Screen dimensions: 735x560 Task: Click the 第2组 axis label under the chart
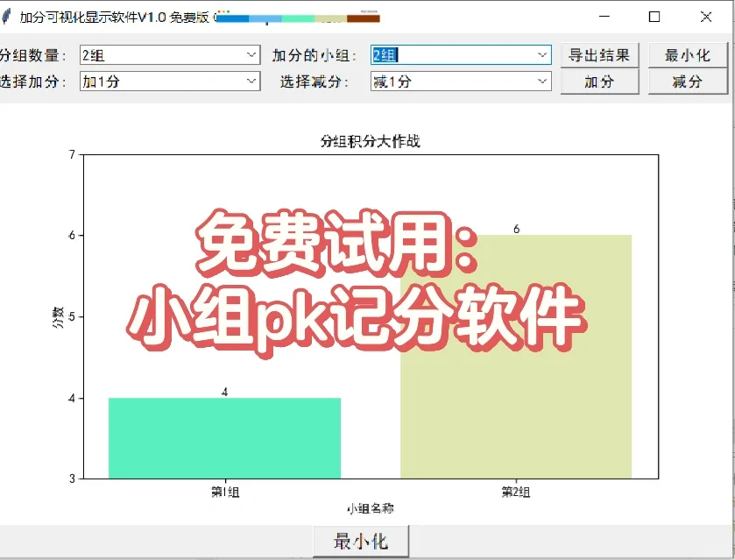click(515, 493)
